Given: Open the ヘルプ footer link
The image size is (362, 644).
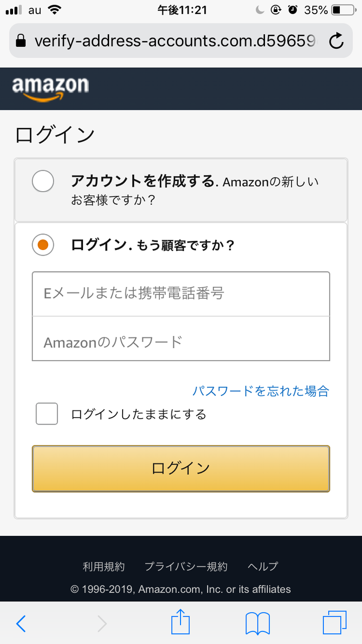Looking at the screenshot, I should click(x=262, y=567).
